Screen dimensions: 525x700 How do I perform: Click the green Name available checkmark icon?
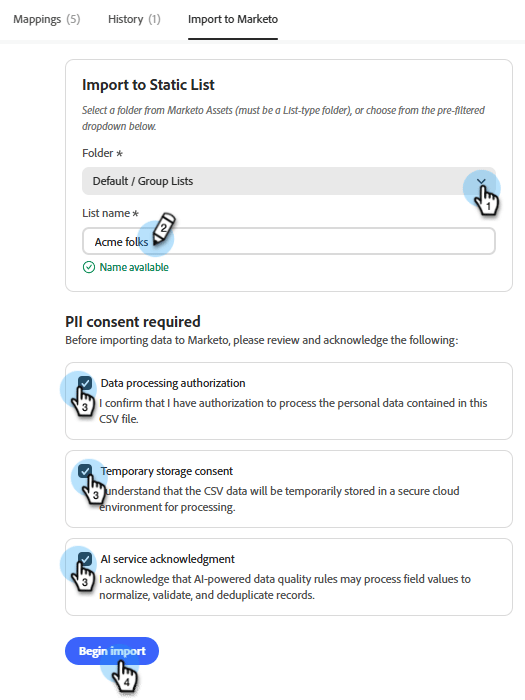(x=89, y=267)
